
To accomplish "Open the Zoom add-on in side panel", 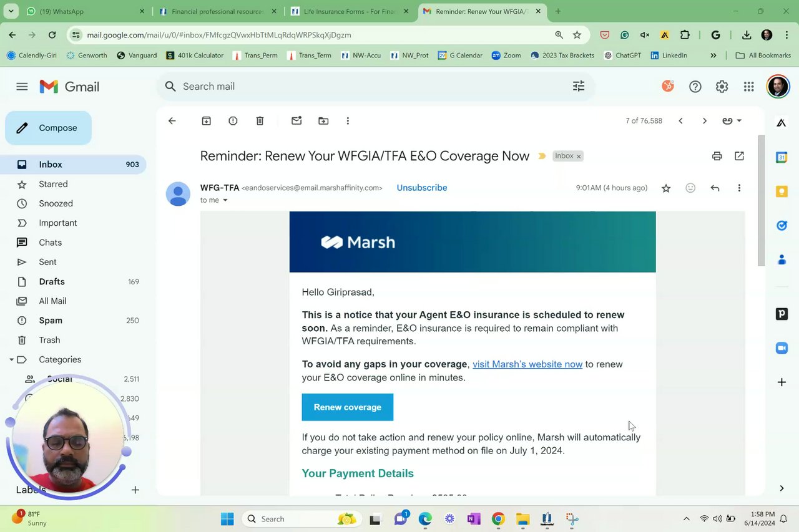I will 782,348.
